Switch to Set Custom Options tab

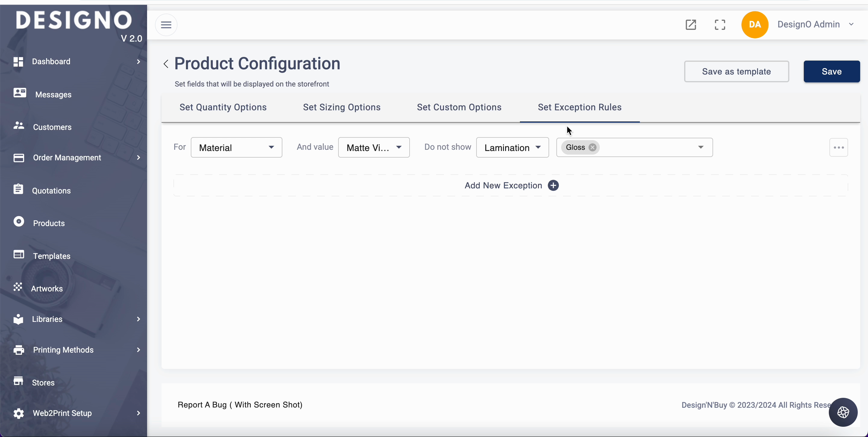pos(459,107)
